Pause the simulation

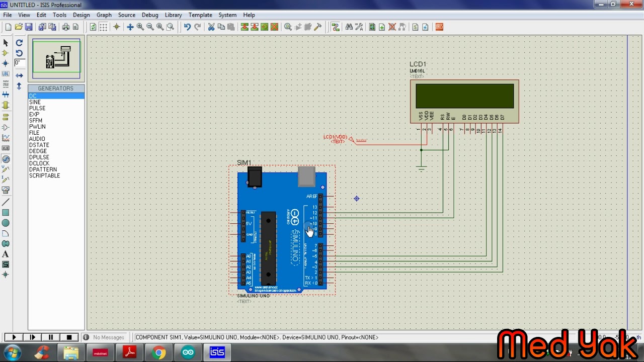(51, 337)
